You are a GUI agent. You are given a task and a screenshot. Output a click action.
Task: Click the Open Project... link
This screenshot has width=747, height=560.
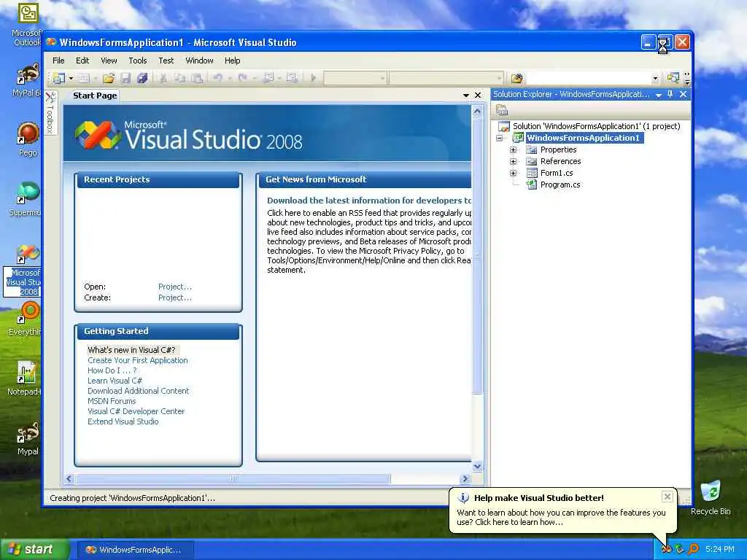[175, 287]
